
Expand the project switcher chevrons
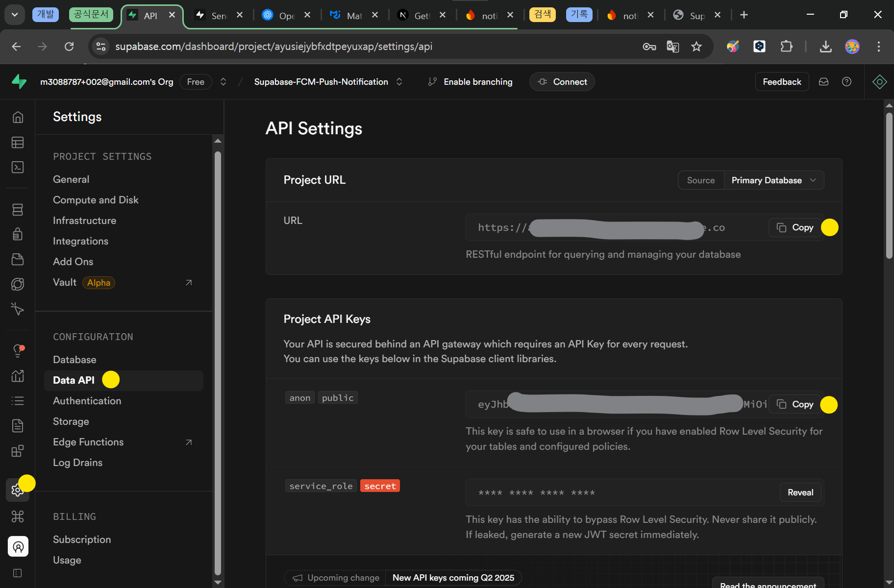pos(399,82)
